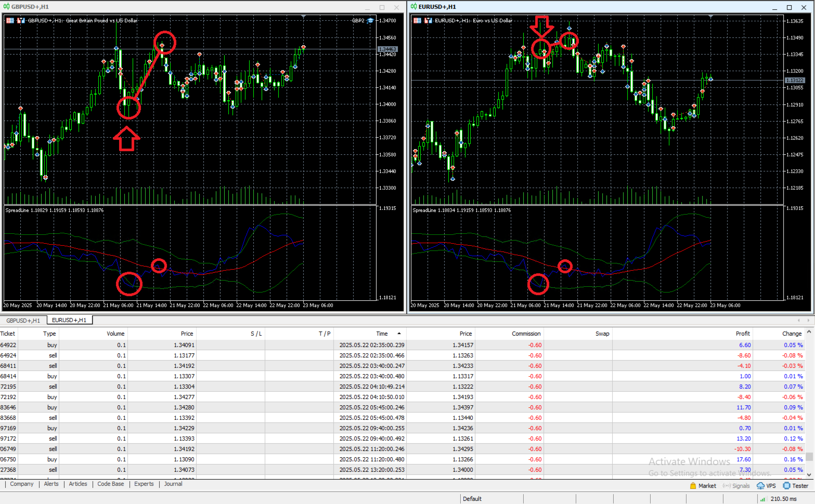Screen dimensions: 815x504
Task: Click the sort arrow next to Time header
Action: (398, 334)
